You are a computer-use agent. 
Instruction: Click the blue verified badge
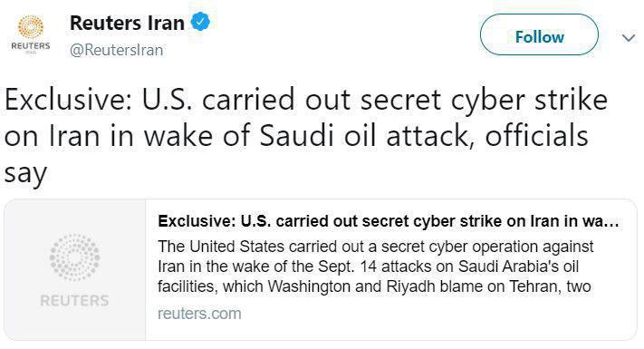click(x=200, y=22)
